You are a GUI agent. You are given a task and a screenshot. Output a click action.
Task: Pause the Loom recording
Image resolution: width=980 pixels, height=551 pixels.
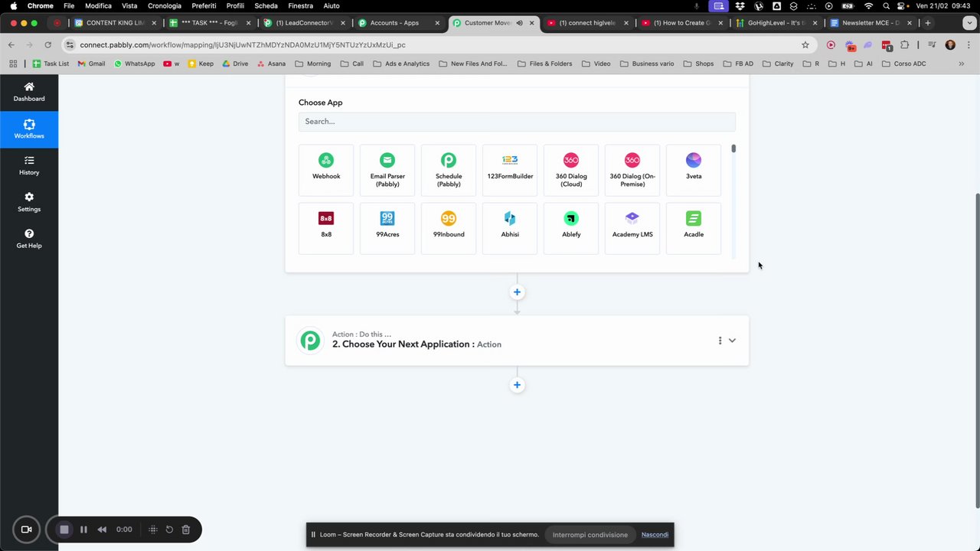coord(83,530)
